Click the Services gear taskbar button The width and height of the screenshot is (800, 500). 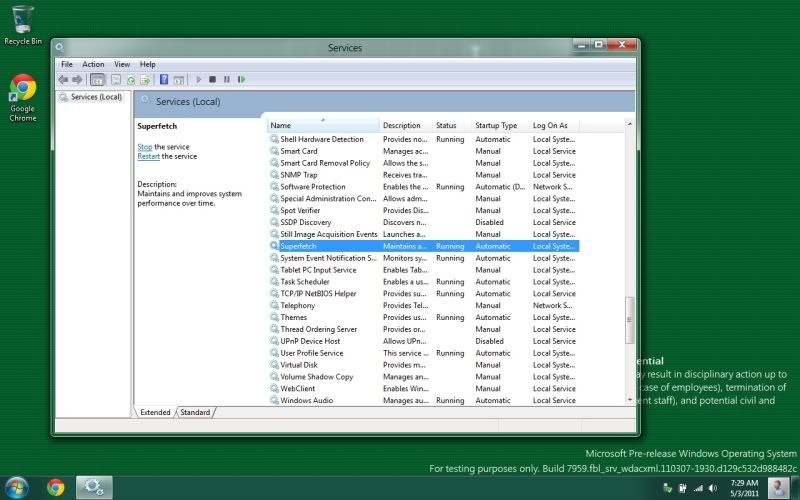pos(94,488)
